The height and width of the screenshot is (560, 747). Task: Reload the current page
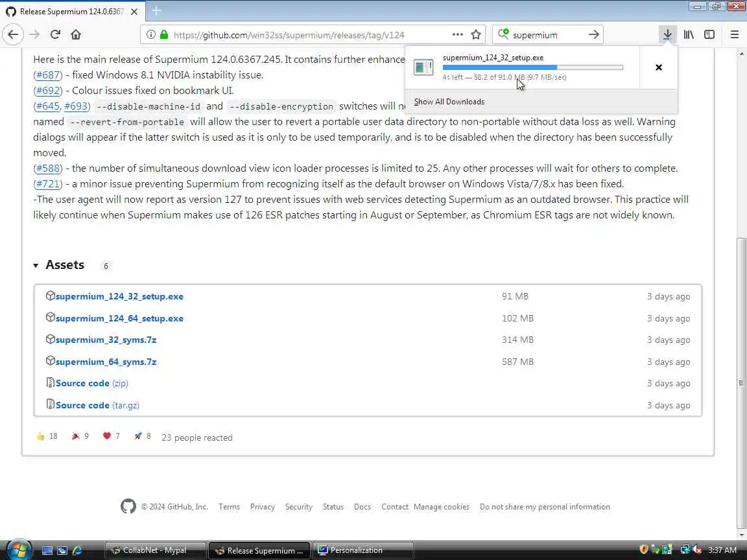(55, 34)
